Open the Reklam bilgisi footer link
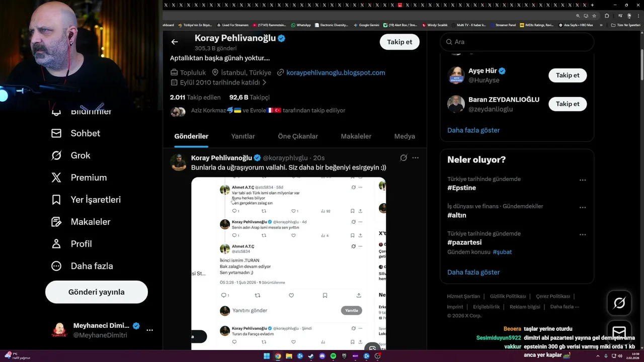This screenshot has height=362, width=644. (x=525, y=307)
